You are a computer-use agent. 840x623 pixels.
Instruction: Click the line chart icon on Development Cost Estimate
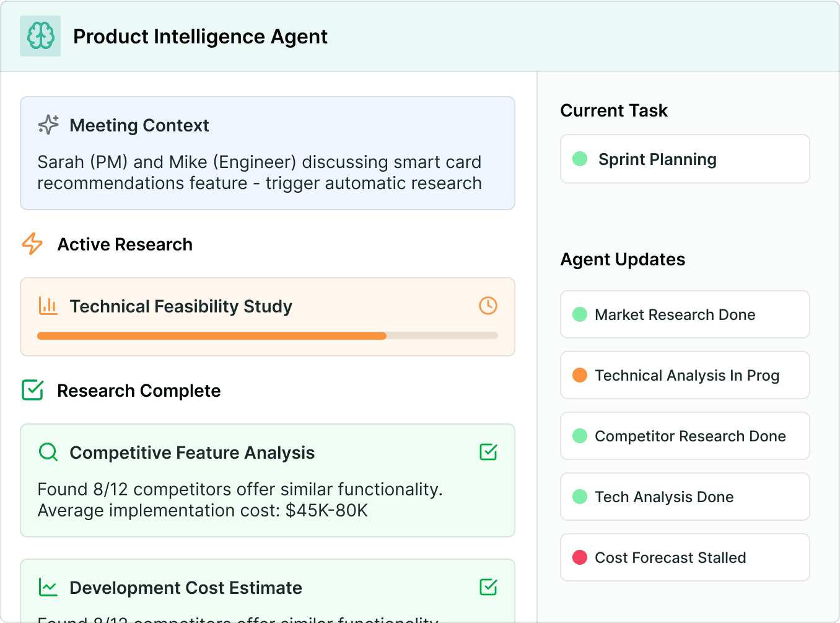point(48,587)
